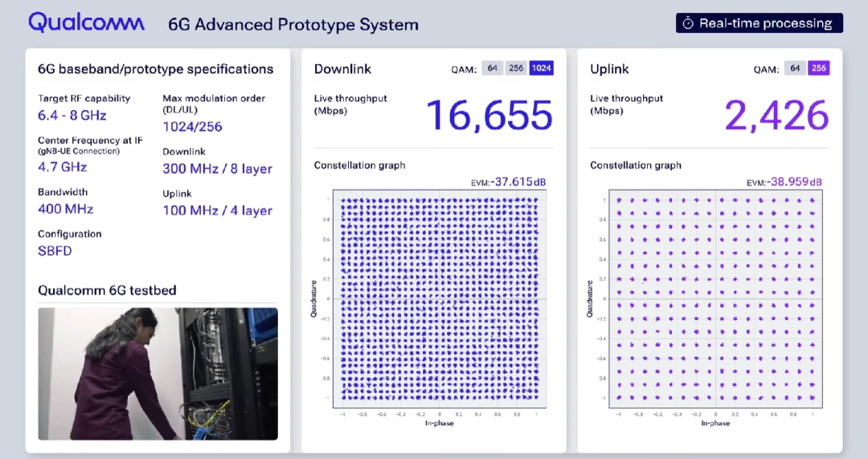Select Downlink QAM 64 option

[492, 68]
